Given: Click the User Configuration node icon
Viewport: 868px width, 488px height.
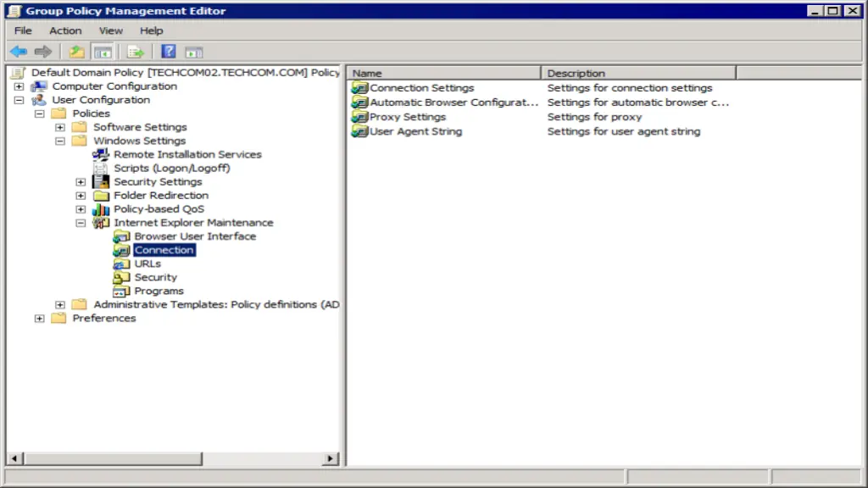Looking at the screenshot, I should (39, 100).
